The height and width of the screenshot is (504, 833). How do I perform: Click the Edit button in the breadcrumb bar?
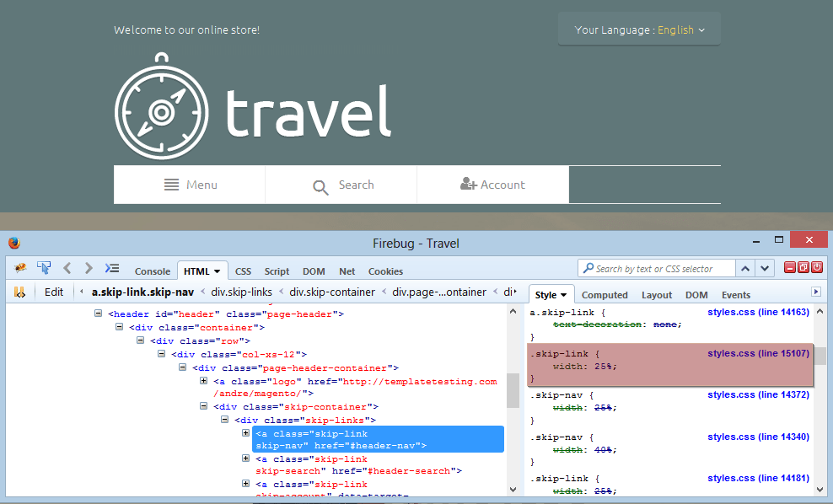pos(54,292)
